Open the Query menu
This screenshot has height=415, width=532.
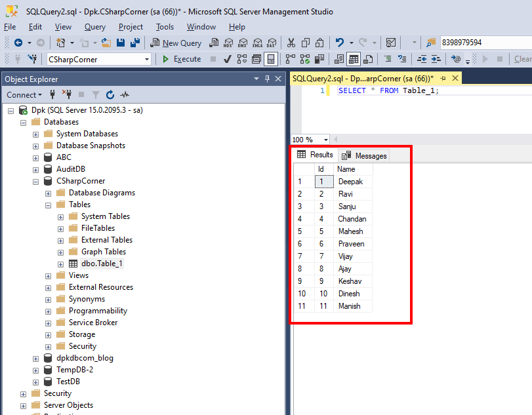pyautogui.click(x=95, y=27)
